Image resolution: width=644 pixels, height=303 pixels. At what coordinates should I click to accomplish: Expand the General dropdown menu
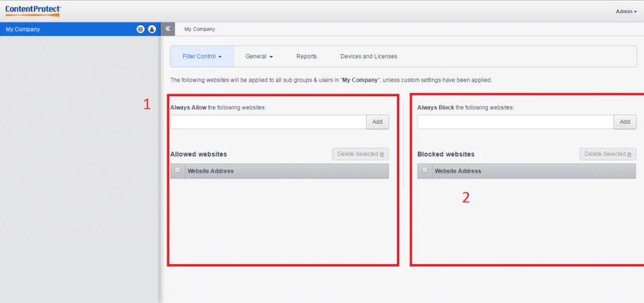[258, 57]
